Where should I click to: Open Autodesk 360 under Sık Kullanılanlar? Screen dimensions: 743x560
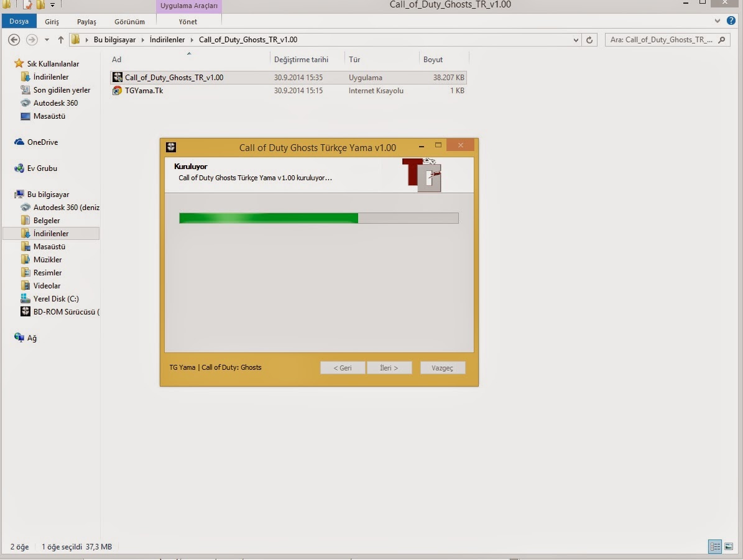coord(55,103)
